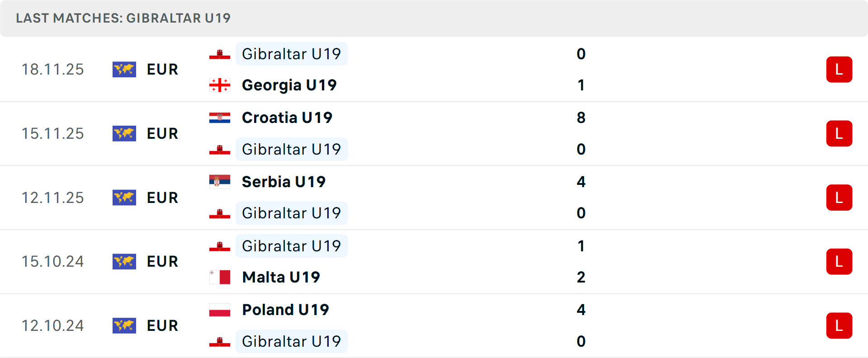The width and height of the screenshot is (868, 358).
Task: Click the L badge next to Croatia match
Action: click(x=840, y=133)
